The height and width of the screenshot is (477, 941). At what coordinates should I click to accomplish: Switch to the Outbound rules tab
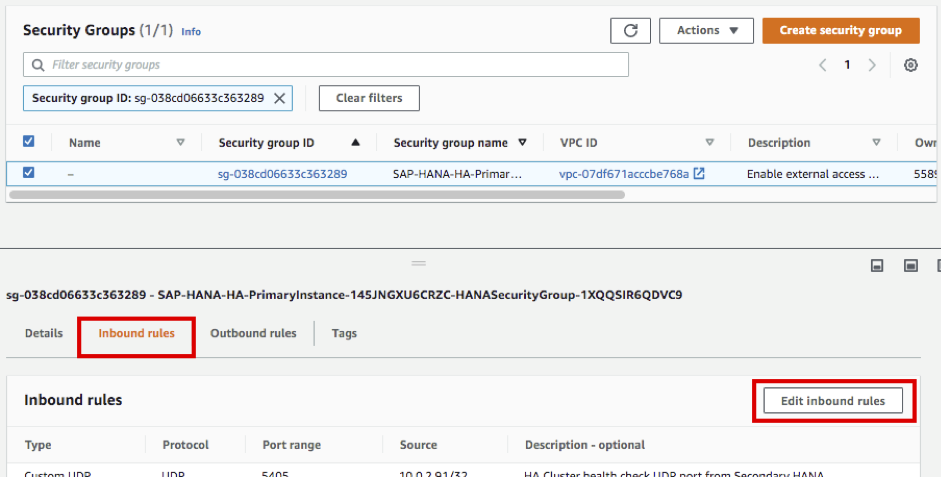click(x=253, y=333)
